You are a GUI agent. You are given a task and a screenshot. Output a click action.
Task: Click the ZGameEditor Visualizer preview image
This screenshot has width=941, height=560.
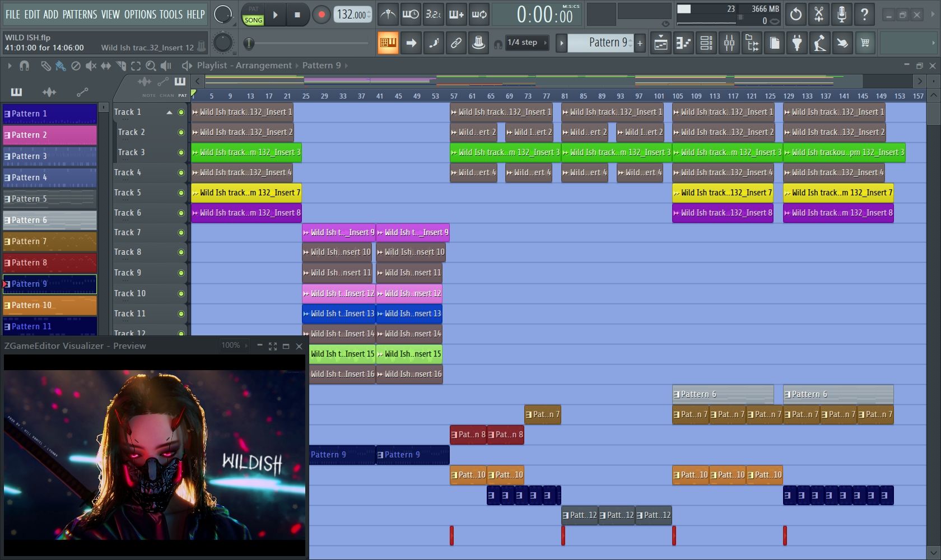155,455
